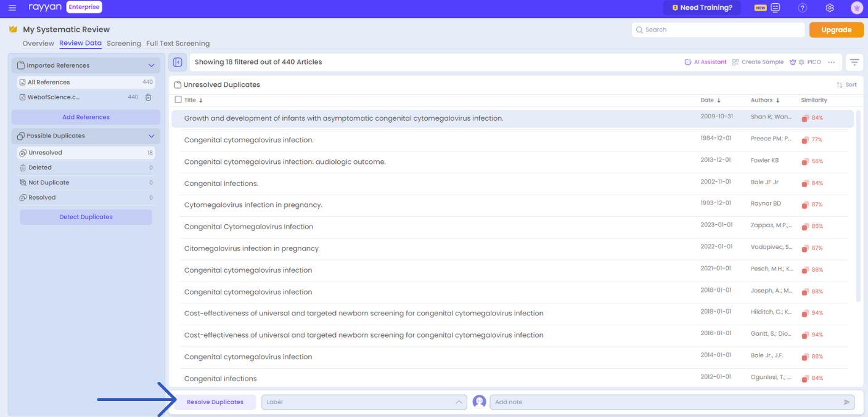Screen dimensions: 868x417
Task: Collapse the Imported References section
Action: point(151,65)
